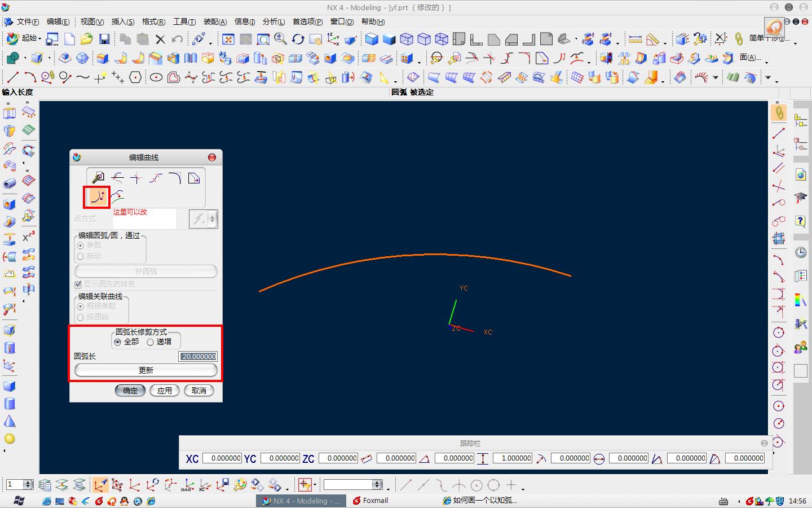Click the 更新 update button
This screenshot has width=812, height=508.
click(x=146, y=370)
